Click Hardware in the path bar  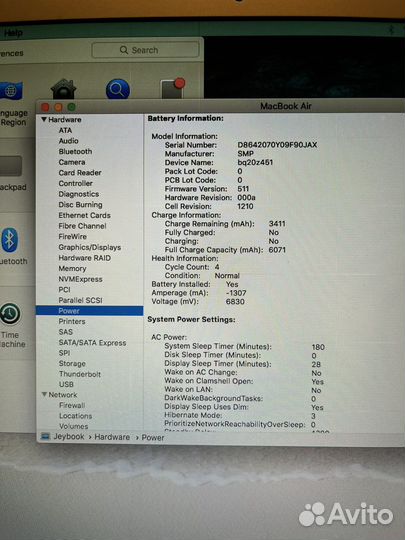(112, 437)
